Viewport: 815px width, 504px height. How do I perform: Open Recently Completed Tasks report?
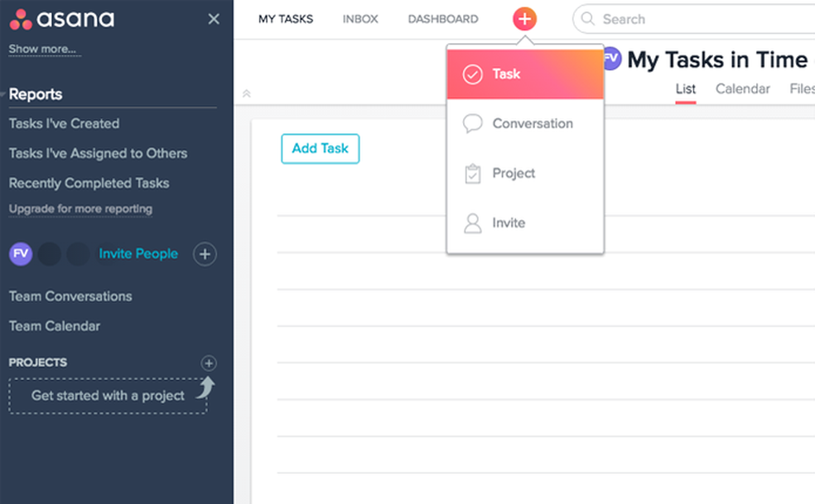coord(89,183)
